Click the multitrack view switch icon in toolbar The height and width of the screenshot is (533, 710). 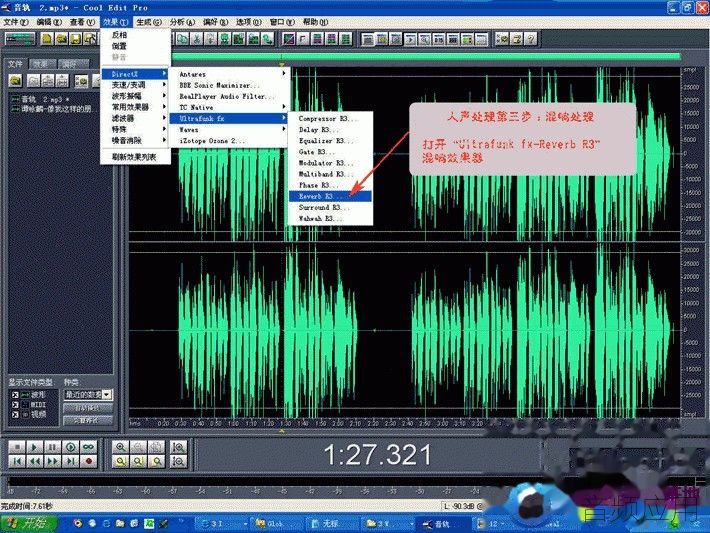coord(20,39)
